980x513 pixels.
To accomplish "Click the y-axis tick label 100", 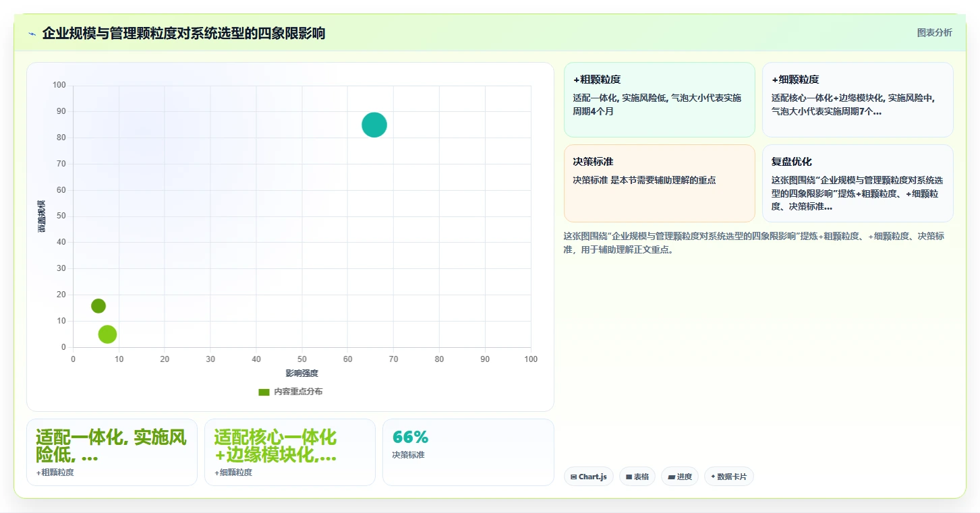I will coord(59,85).
